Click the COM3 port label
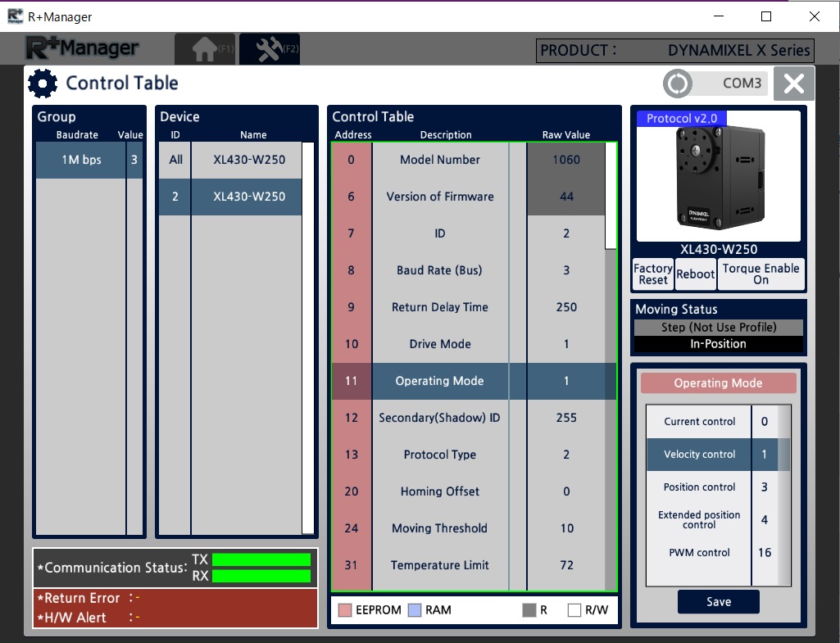 [742, 84]
